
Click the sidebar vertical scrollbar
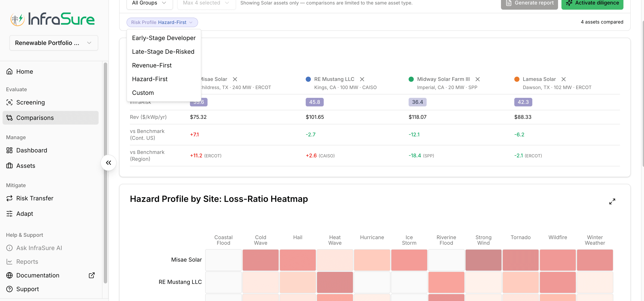point(105,173)
